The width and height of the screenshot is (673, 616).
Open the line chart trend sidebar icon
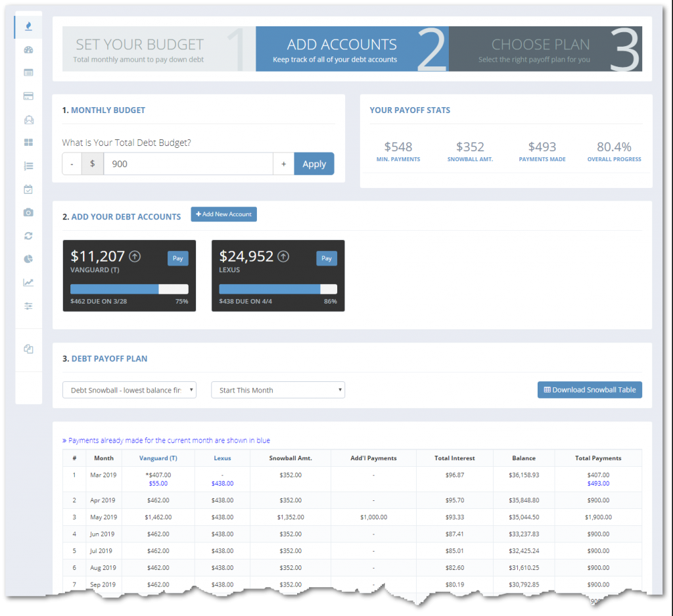point(28,283)
